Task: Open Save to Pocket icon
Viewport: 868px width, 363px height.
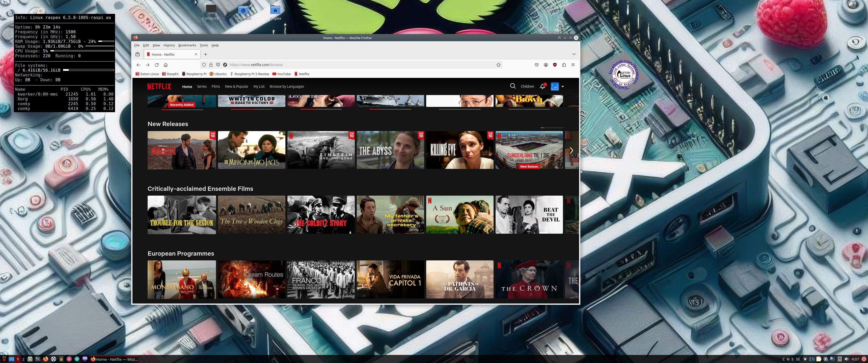Action: point(536,65)
